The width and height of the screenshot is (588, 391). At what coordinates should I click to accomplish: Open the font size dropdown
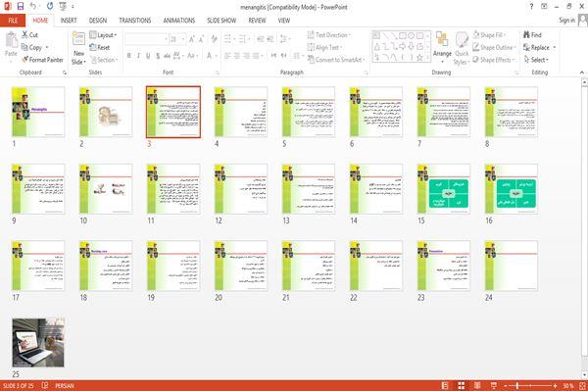click(183, 39)
